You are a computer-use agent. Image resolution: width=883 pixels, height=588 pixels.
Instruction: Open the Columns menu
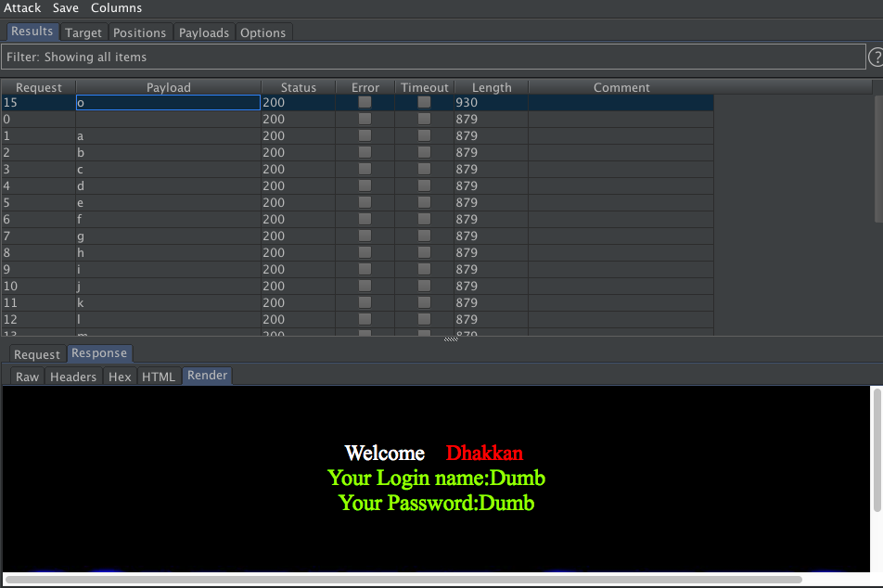point(116,8)
